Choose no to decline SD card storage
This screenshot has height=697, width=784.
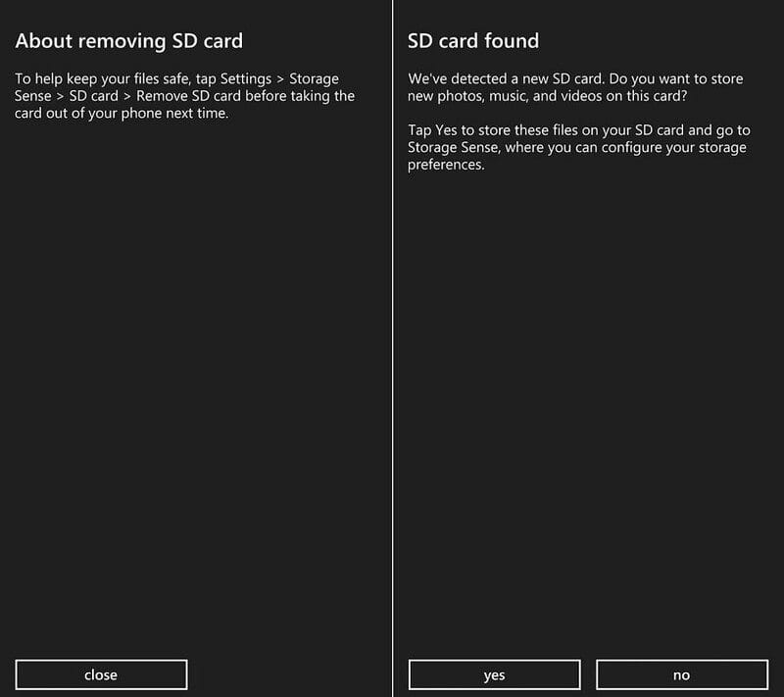pyautogui.click(x=681, y=674)
